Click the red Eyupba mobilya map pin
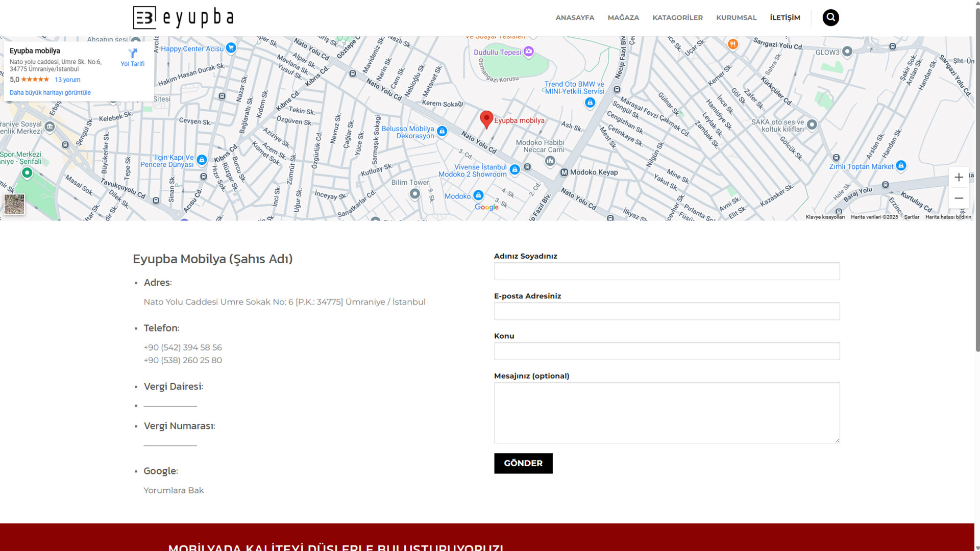The height and width of the screenshot is (551, 980). 486,120
